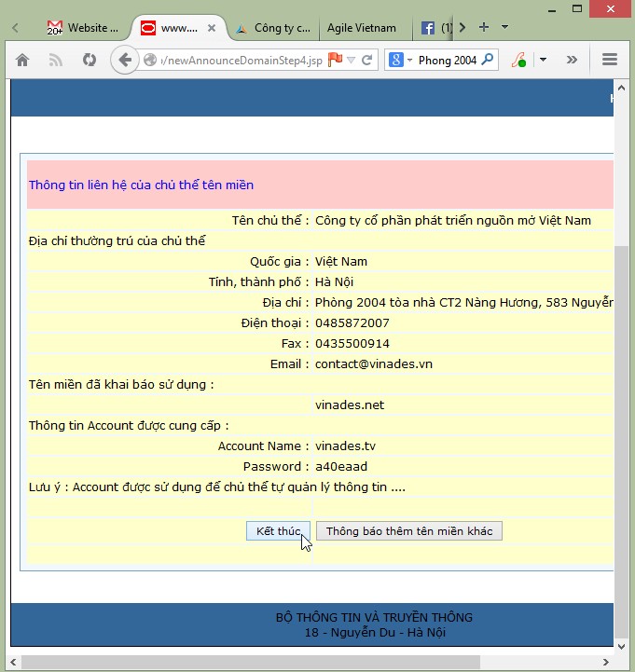Close the www tab with its X

212,28
